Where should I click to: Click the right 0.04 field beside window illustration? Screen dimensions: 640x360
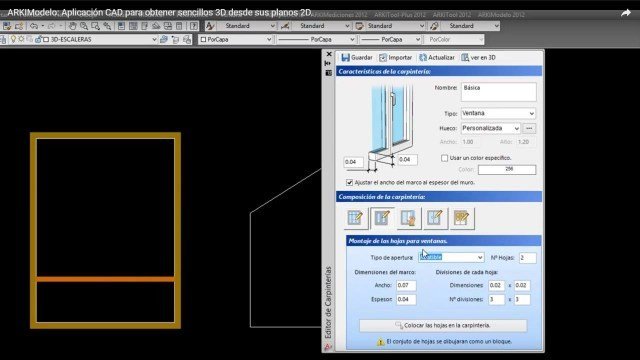[x=407, y=160]
